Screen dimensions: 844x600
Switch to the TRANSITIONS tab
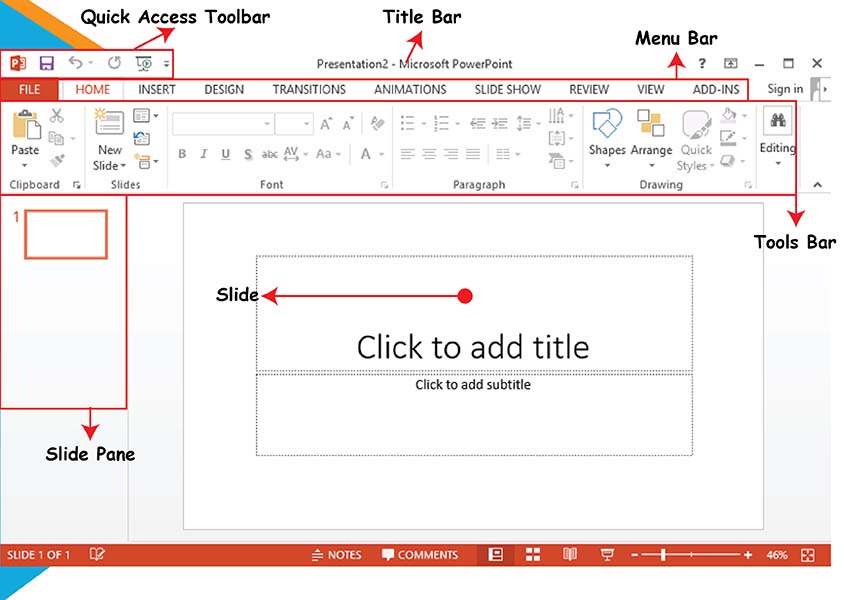pyautogui.click(x=309, y=89)
